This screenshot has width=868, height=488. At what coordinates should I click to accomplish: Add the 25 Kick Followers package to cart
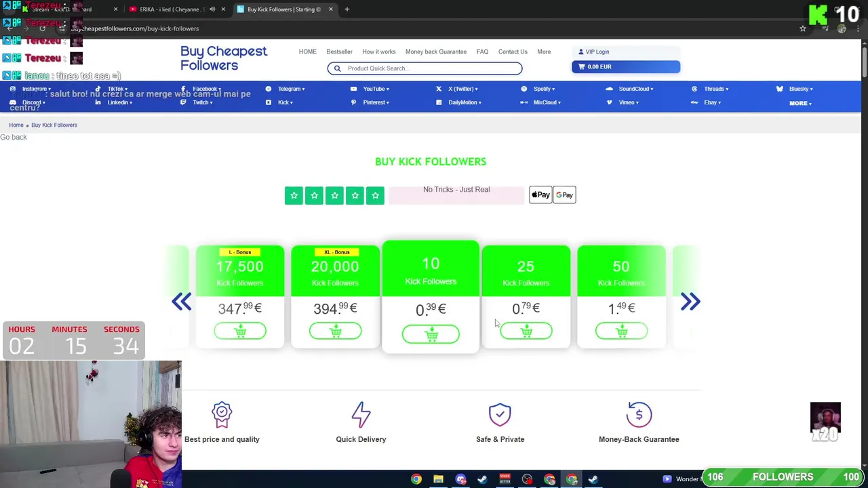(526, 331)
